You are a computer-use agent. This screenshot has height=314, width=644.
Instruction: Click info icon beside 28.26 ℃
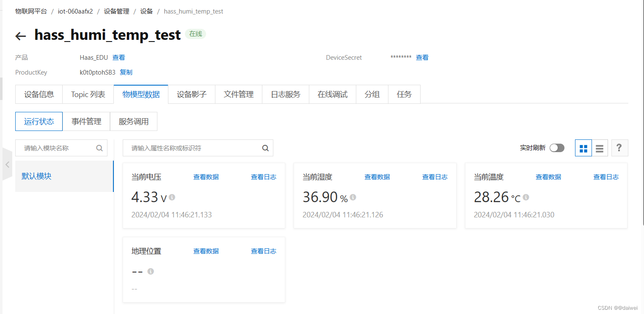526,197
